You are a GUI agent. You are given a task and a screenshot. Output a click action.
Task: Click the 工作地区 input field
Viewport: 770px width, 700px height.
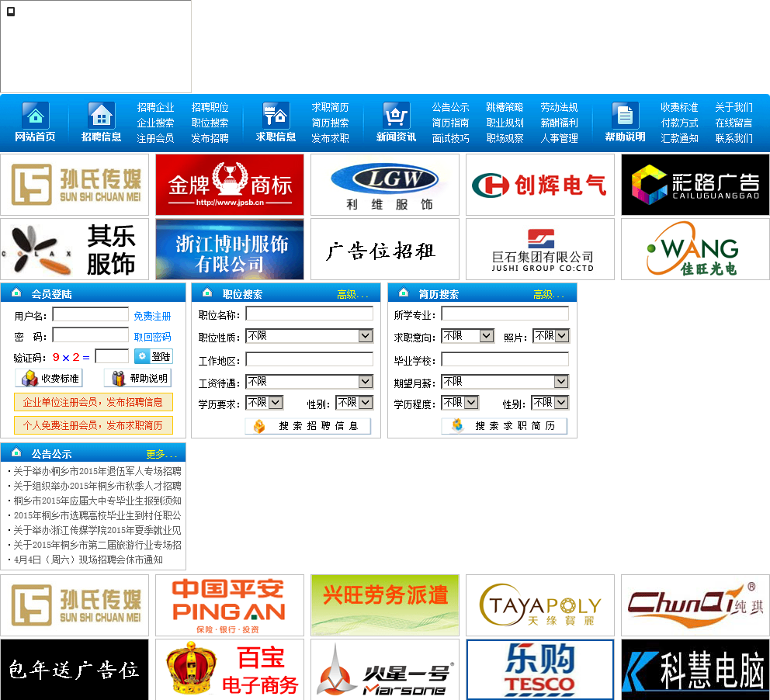310,359
